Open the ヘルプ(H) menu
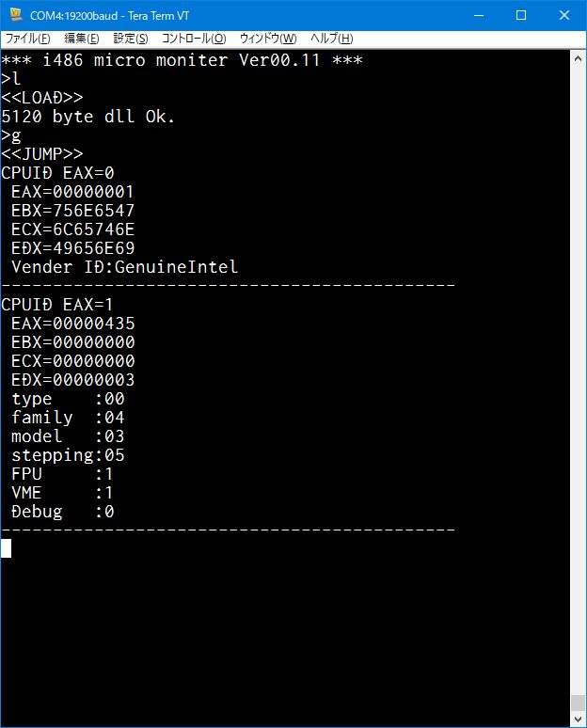Screen dimensions: 587x728 331,39
